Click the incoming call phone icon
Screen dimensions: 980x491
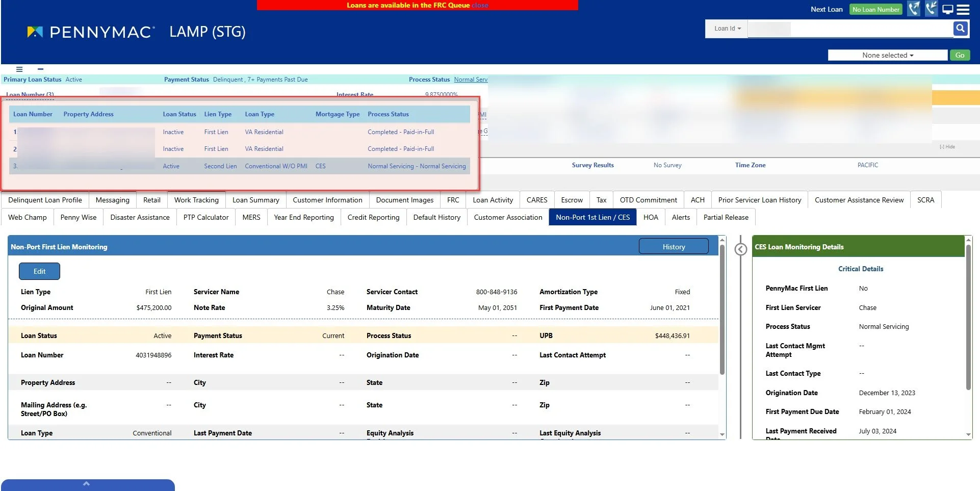[931, 9]
